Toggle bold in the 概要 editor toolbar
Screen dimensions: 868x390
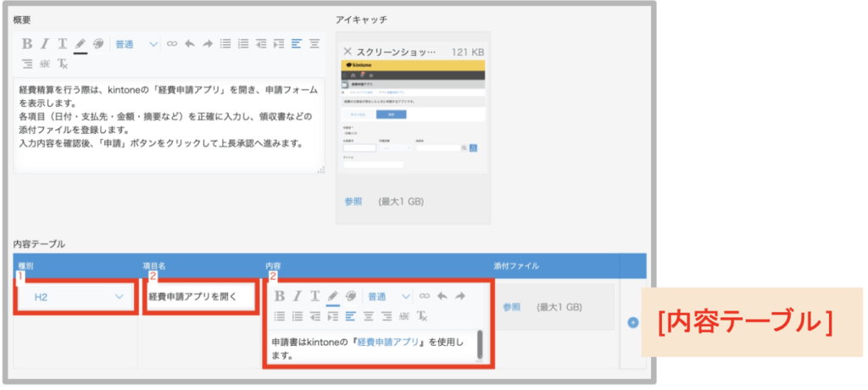[27, 44]
